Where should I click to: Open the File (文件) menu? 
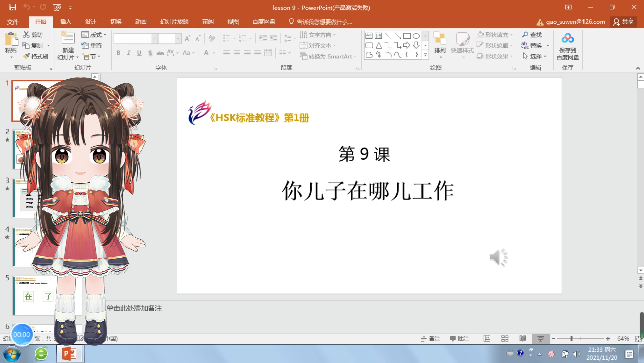click(x=13, y=22)
